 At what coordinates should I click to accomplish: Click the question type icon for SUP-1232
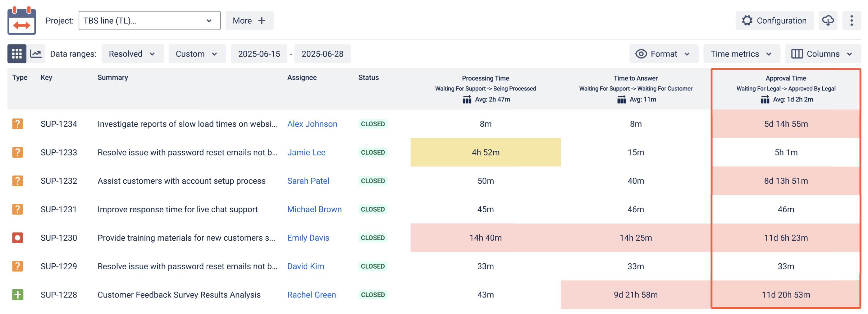pyautogui.click(x=17, y=181)
